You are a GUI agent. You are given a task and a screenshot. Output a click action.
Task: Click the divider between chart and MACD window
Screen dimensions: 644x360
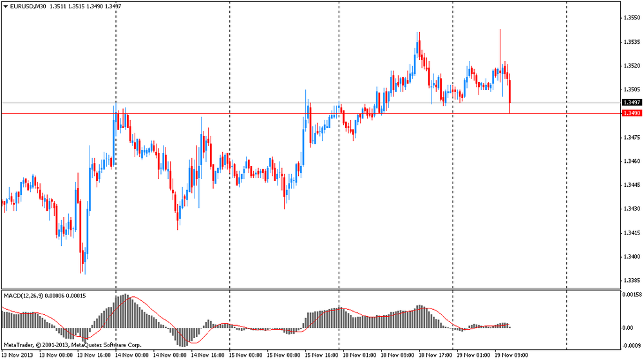pos(309,289)
